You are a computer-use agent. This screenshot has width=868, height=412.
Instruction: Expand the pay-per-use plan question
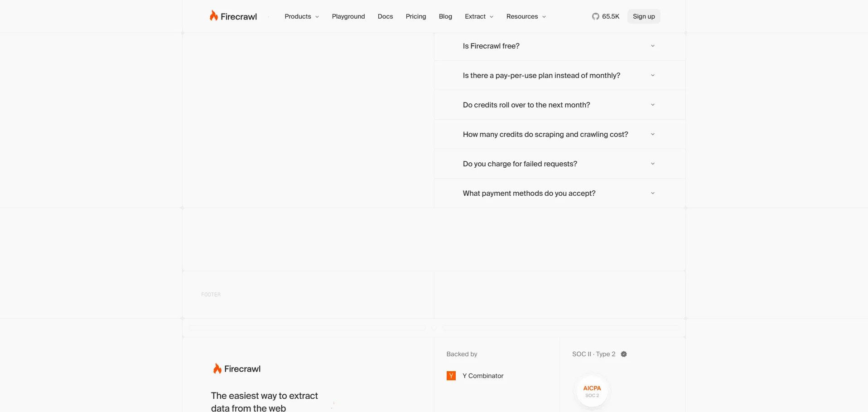541,75
